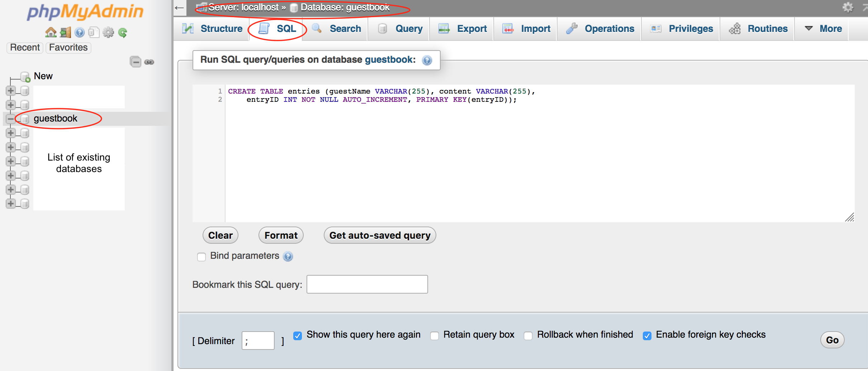868x371 pixels.
Task: Enable the Bind parameters checkbox
Action: coord(201,257)
